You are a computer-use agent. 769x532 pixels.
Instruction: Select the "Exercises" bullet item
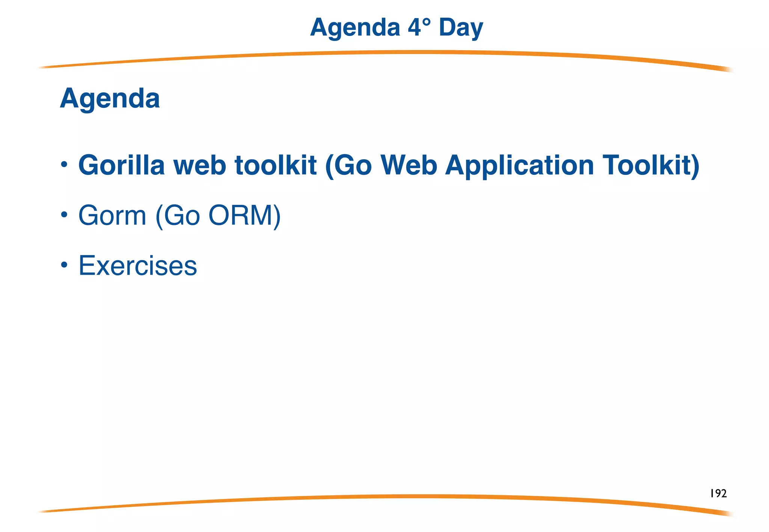[x=138, y=266]
